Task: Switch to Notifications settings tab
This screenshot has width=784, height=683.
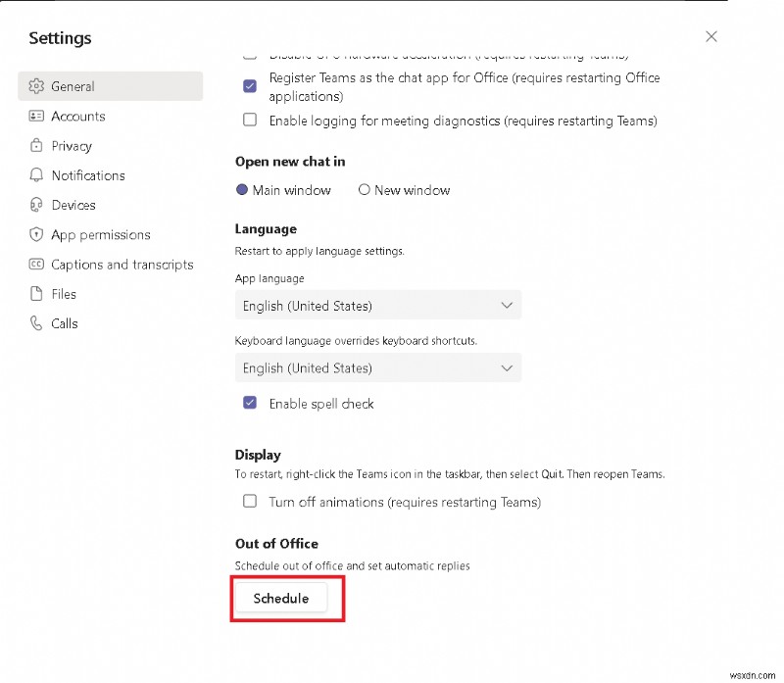Action: coord(88,175)
